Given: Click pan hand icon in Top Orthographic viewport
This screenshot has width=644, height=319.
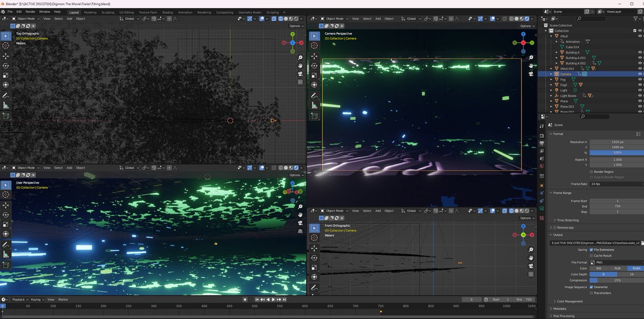Looking at the screenshot, I should pyautogui.click(x=300, y=66).
